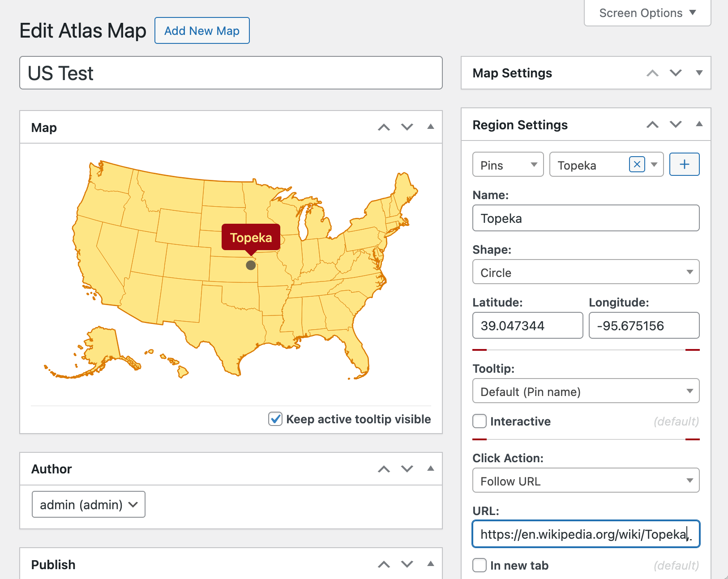The image size is (728, 579).
Task: Click the Add New Map button
Action: click(202, 30)
